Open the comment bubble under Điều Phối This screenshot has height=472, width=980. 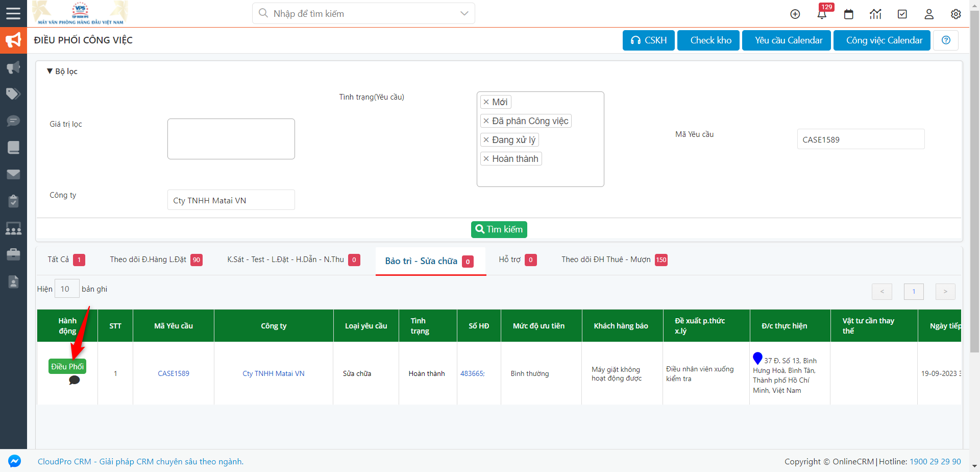[x=74, y=380]
